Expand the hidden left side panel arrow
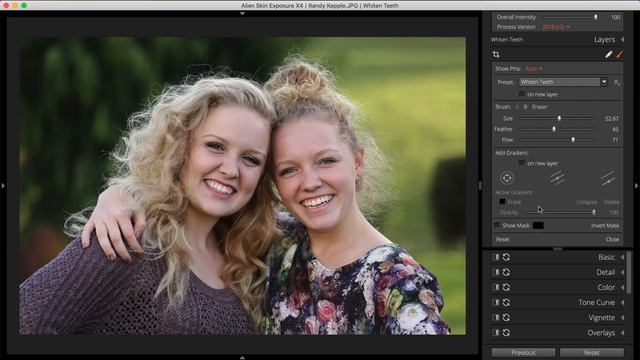This screenshot has width=640, height=360. pyautogui.click(x=3, y=186)
